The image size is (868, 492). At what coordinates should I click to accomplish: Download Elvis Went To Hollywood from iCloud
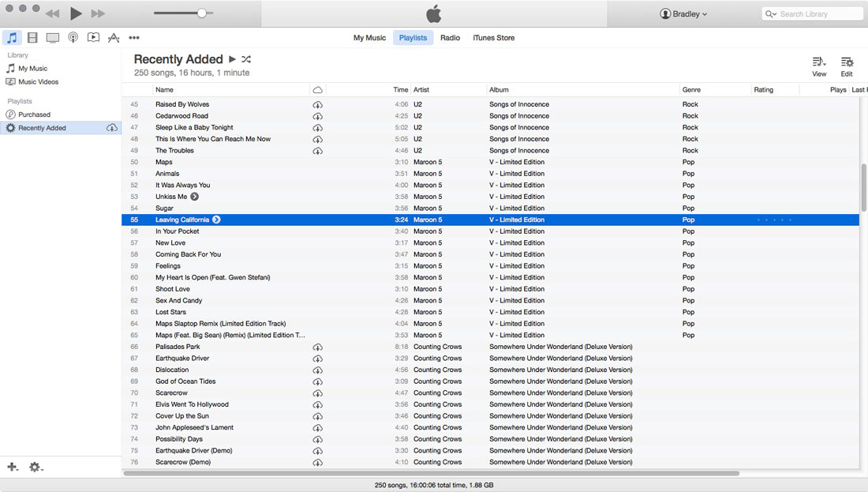pyautogui.click(x=318, y=405)
